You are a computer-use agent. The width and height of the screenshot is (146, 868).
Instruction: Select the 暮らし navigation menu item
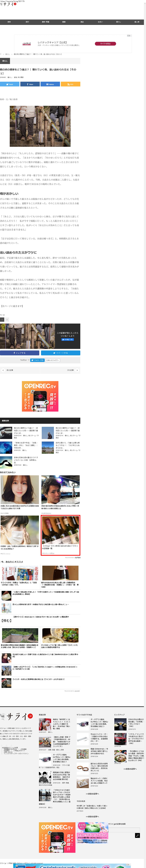coord(118,22)
